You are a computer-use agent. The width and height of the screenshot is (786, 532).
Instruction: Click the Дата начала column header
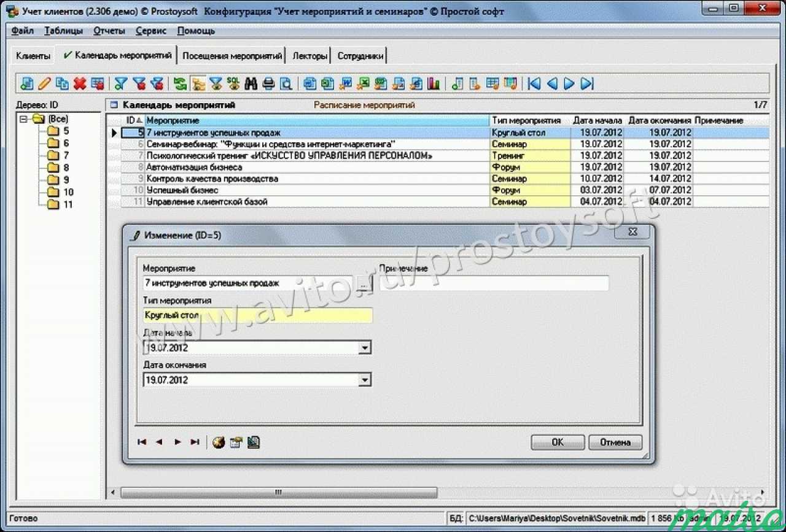[x=598, y=120]
